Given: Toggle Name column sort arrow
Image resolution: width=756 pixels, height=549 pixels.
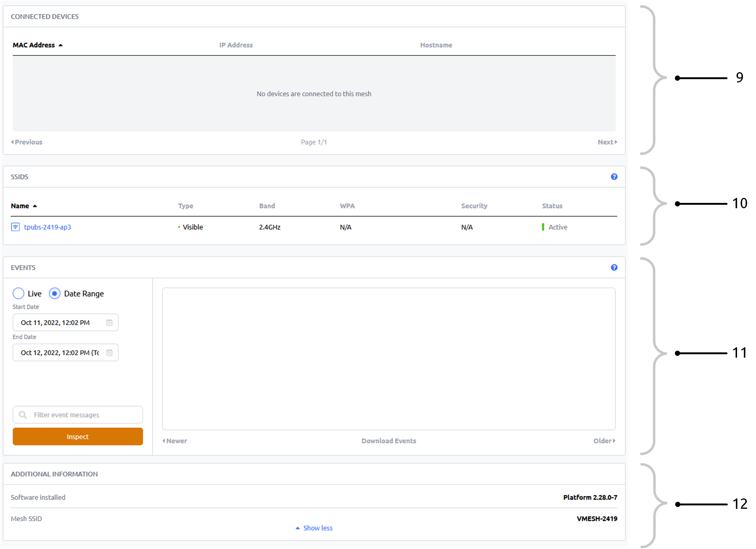Looking at the screenshot, I should [35, 206].
